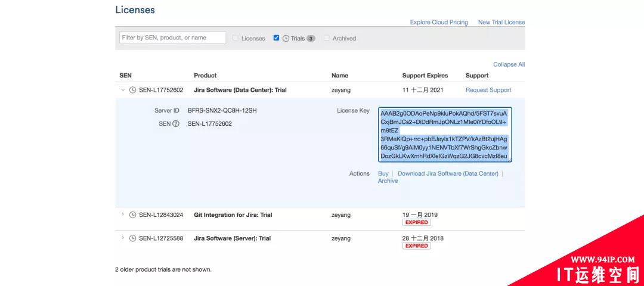The width and height of the screenshot is (644, 286).
Task: Click the Licenses page heading
Action: click(x=135, y=10)
